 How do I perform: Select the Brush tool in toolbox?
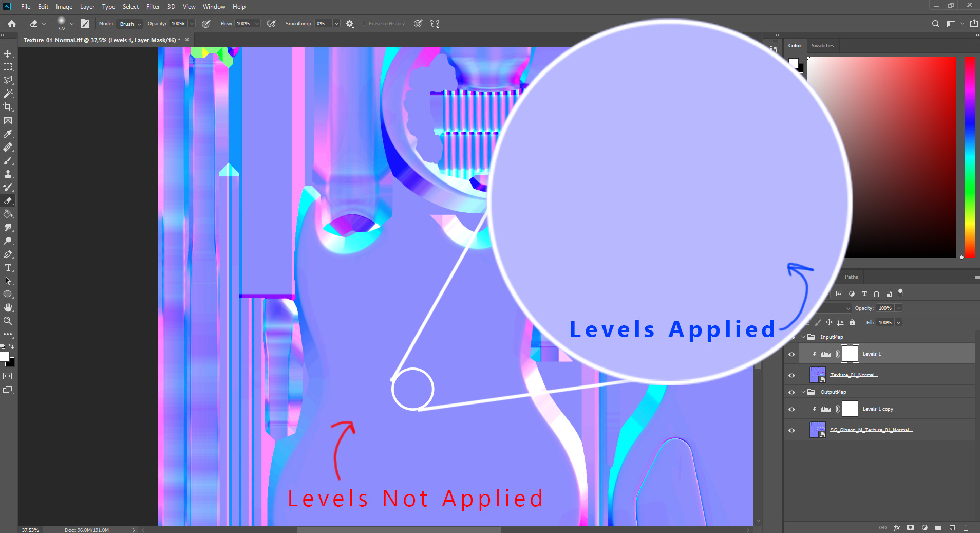click(8, 160)
